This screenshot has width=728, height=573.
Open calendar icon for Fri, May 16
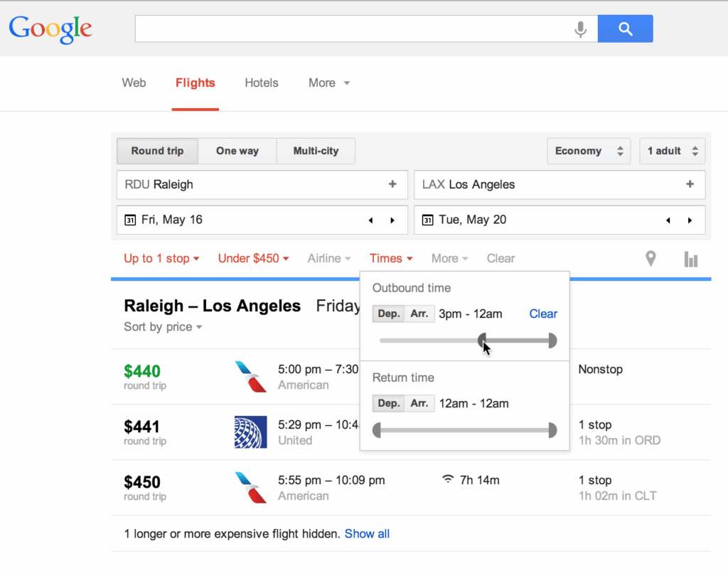130,220
